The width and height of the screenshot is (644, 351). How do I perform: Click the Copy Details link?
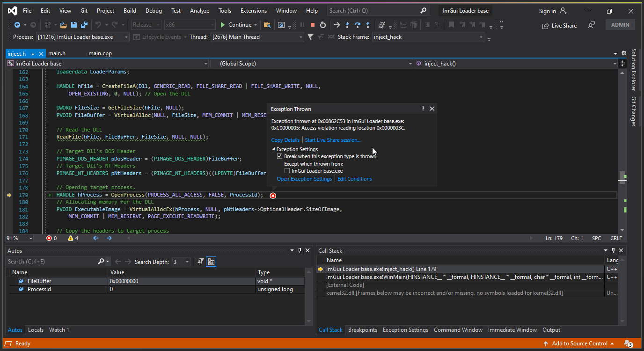point(285,140)
